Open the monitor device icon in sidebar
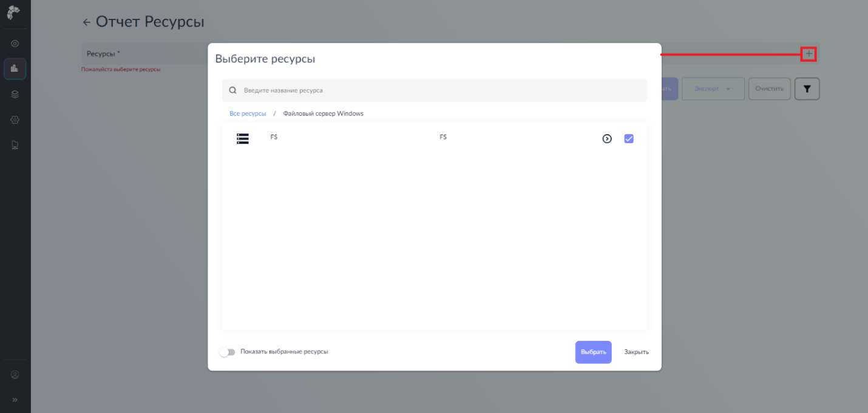This screenshot has width=868, height=413. 15,145
